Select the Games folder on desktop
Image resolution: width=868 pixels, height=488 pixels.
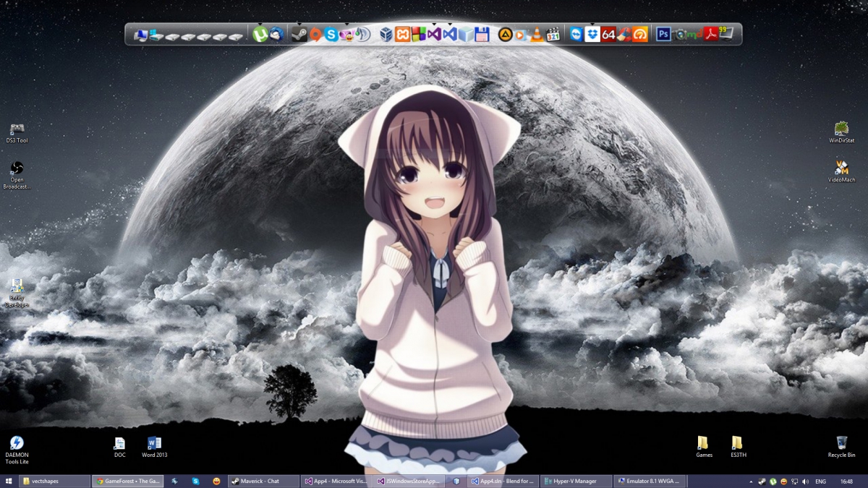pos(704,448)
